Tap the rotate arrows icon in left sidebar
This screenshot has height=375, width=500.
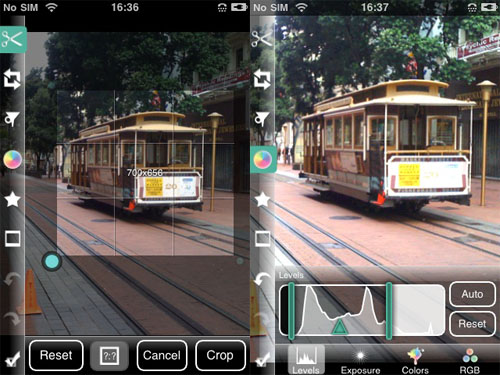[12, 79]
